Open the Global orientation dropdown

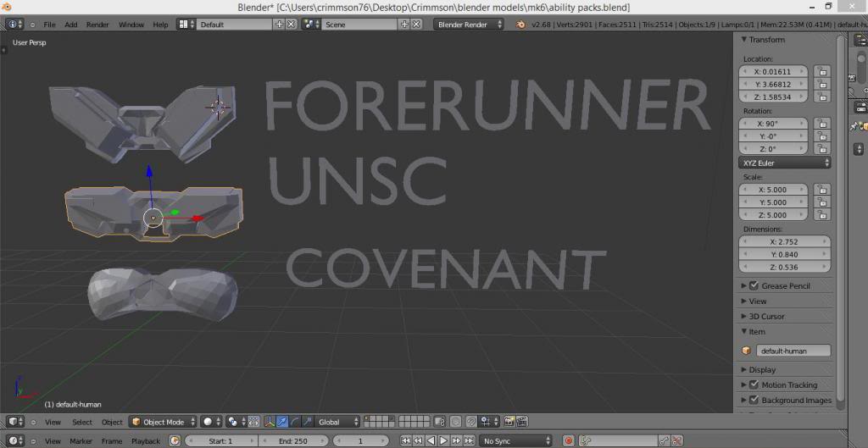[x=338, y=422]
